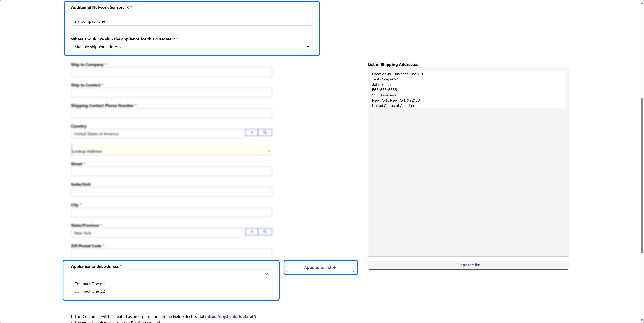Click the Country search magnifier icon
The width and height of the screenshot is (644, 323).
click(x=265, y=132)
